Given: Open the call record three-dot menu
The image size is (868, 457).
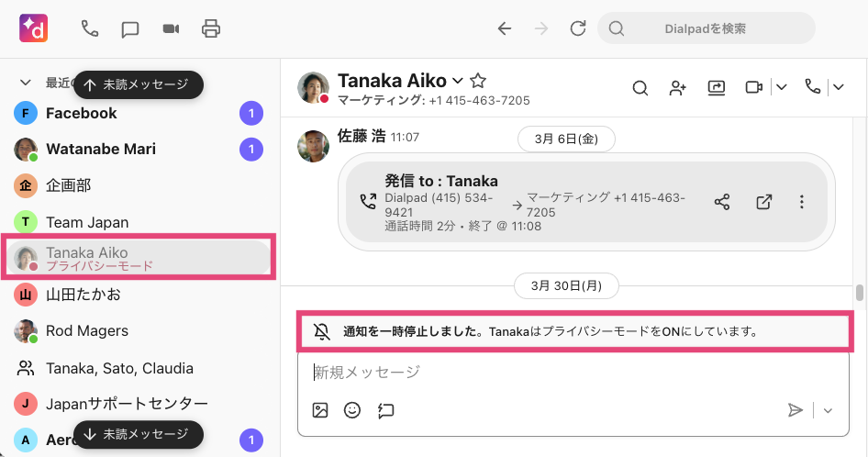Looking at the screenshot, I should [x=802, y=202].
